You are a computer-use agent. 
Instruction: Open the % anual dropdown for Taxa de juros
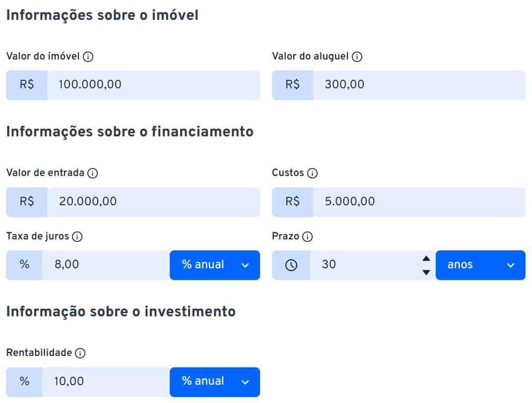click(x=214, y=265)
